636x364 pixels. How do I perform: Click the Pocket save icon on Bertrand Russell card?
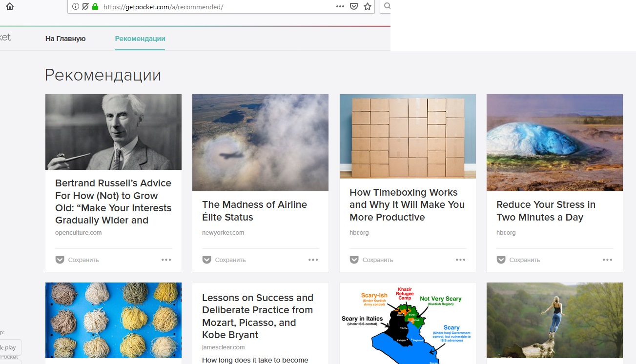tap(60, 260)
